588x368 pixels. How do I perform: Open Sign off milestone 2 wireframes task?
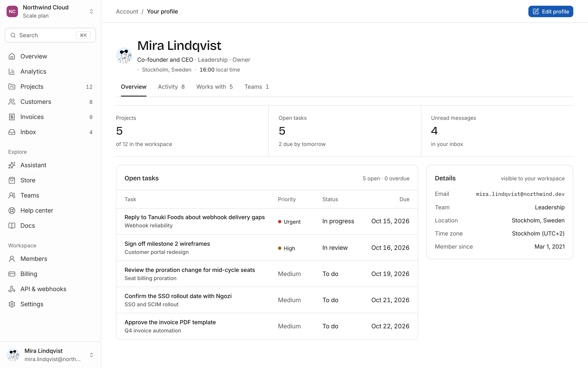pos(167,244)
